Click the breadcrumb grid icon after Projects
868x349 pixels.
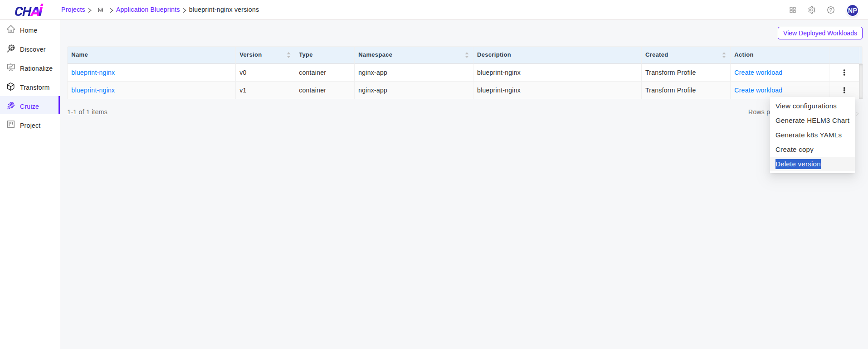[101, 10]
